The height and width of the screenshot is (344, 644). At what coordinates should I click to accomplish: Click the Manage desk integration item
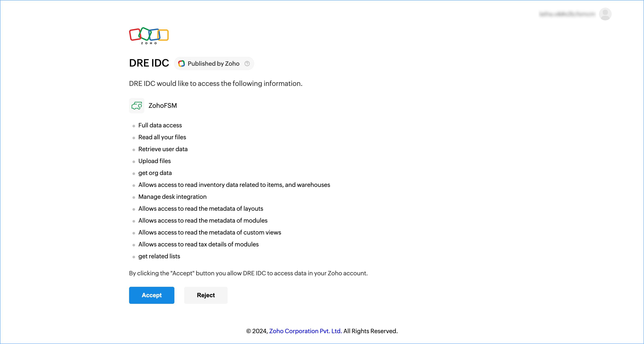(172, 197)
